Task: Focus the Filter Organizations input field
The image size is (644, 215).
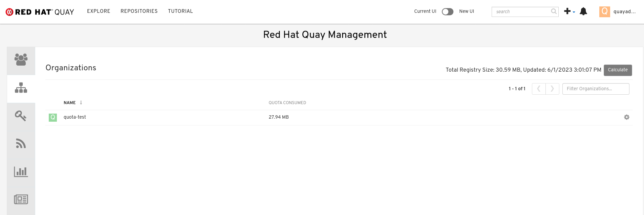Action: click(x=595, y=89)
